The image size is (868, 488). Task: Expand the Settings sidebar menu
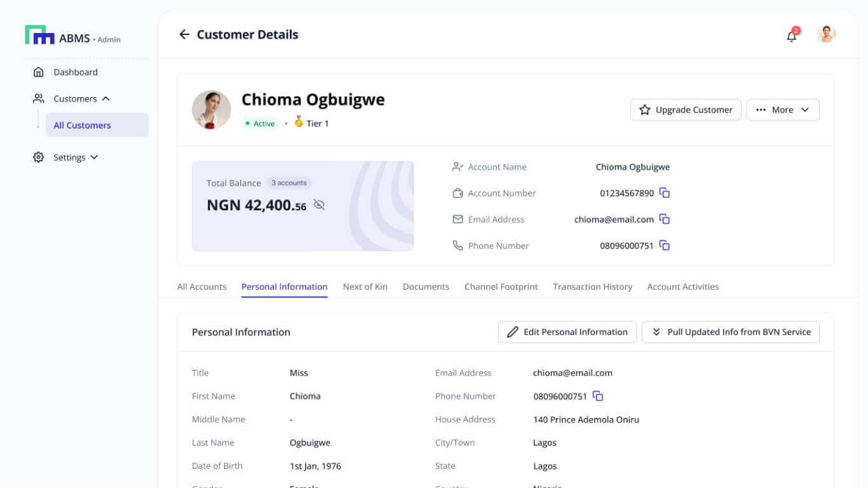coord(95,157)
